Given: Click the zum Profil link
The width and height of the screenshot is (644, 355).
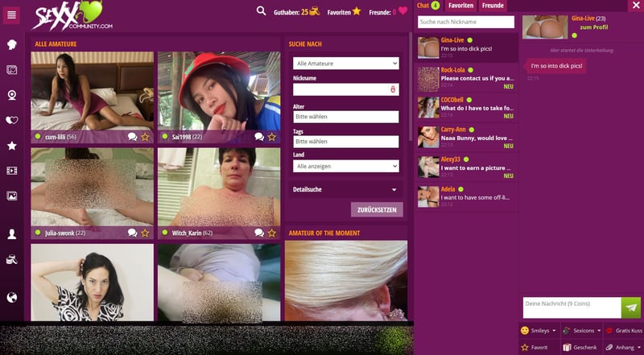Looking at the screenshot, I should pos(594,27).
